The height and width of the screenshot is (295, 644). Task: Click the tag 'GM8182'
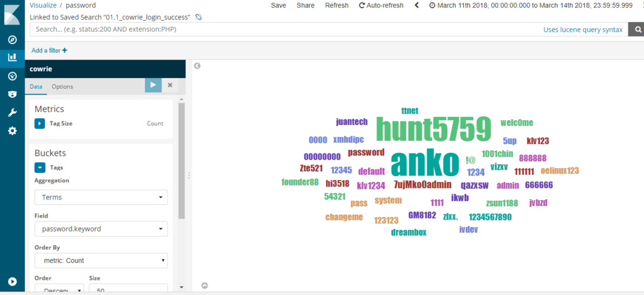click(x=423, y=215)
